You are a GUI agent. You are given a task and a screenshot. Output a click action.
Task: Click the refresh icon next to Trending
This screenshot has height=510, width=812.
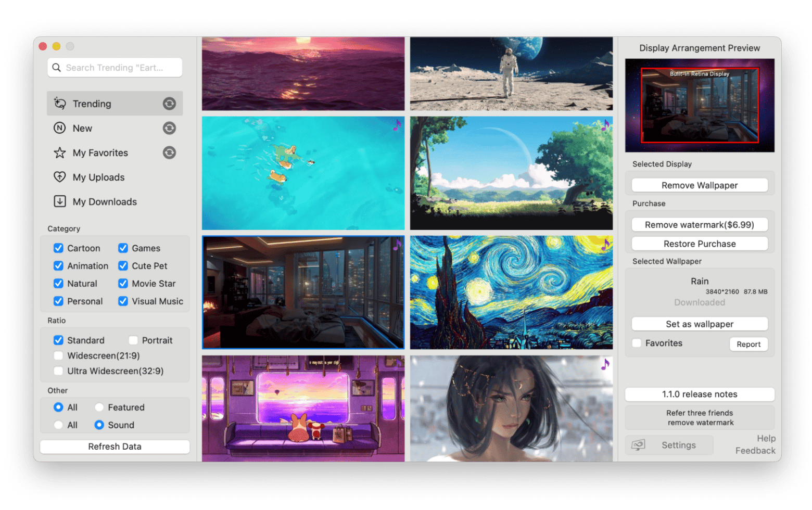(169, 104)
